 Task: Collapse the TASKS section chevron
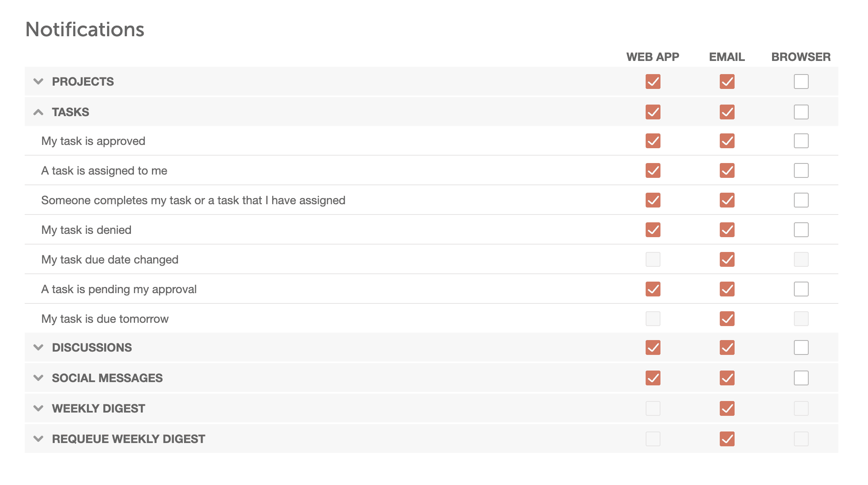pos(38,112)
